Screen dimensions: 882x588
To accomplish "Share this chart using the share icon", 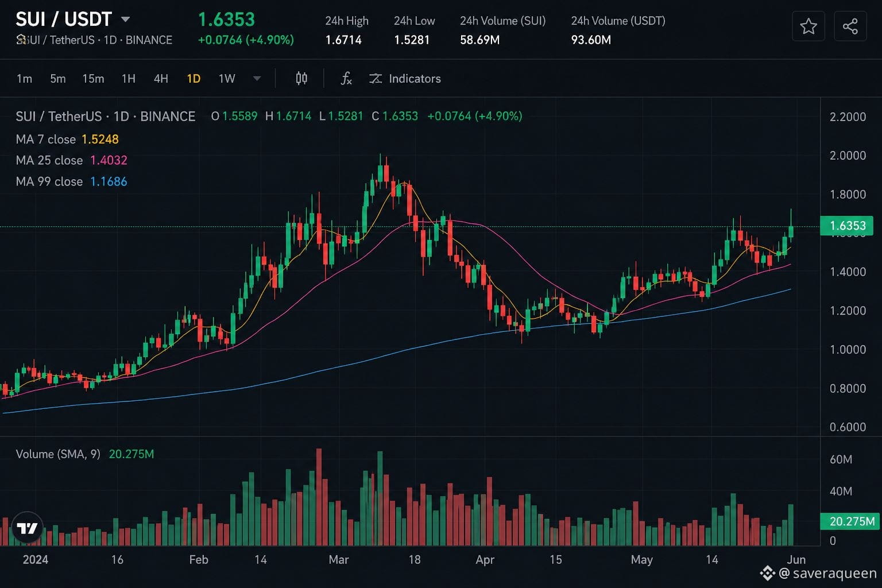I will click(850, 26).
